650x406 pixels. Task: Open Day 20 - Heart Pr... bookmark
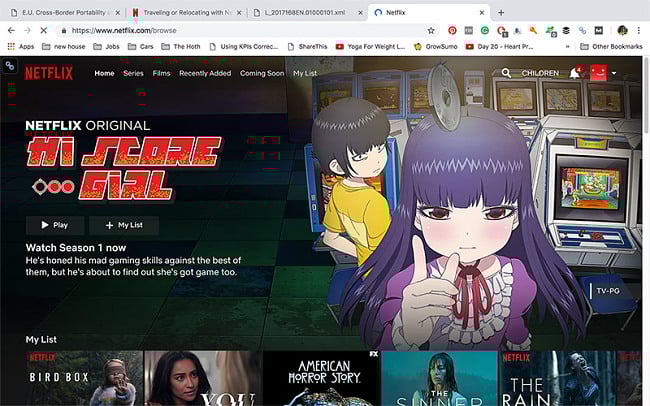pyautogui.click(x=500, y=46)
